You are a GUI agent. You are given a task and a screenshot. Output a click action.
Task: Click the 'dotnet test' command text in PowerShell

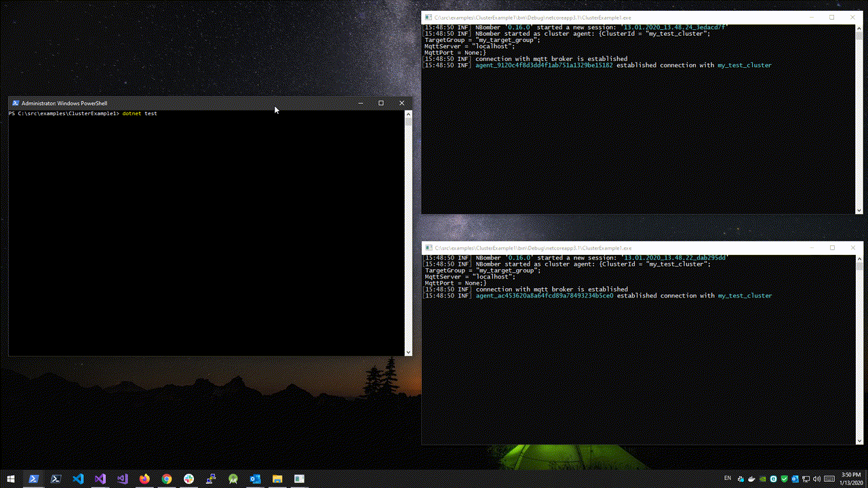pos(140,113)
